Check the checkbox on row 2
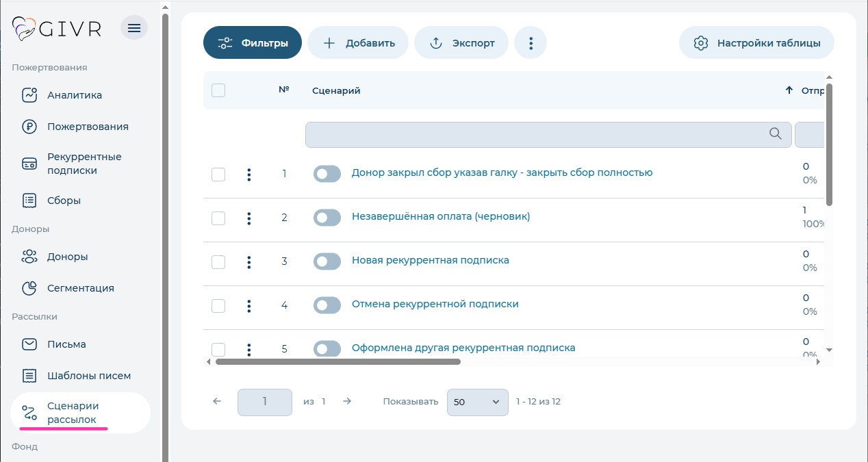The width and height of the screenshot is (868, 462). pos(218,218)
